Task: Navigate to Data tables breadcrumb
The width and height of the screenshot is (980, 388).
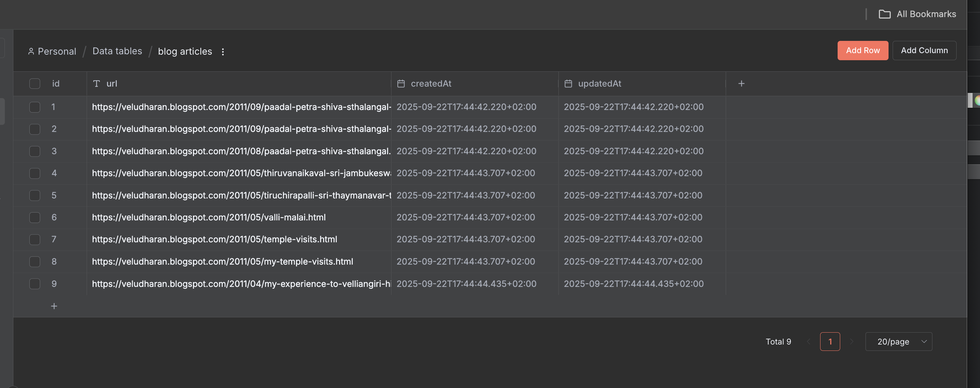Action: click(x=117, y=51)
